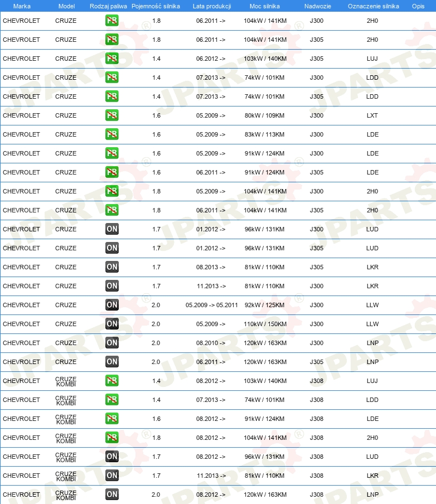Select the 05.2009 -> 05.2011 production years cell
Screen dimensions: 436x504
[211, 305]
